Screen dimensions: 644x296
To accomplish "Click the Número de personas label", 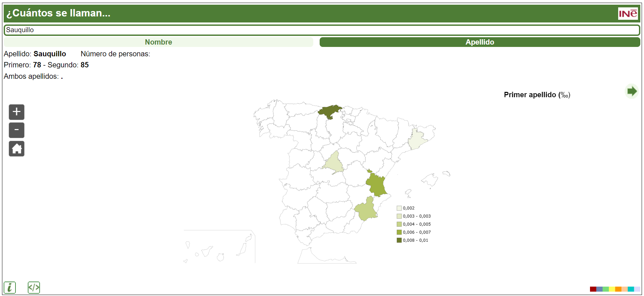I will coord(115,54).
